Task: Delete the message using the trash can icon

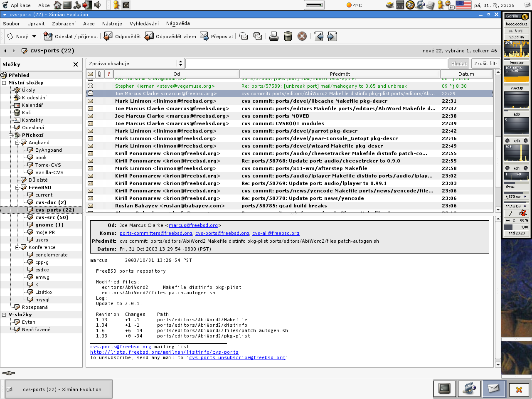Action: point(288,37)
